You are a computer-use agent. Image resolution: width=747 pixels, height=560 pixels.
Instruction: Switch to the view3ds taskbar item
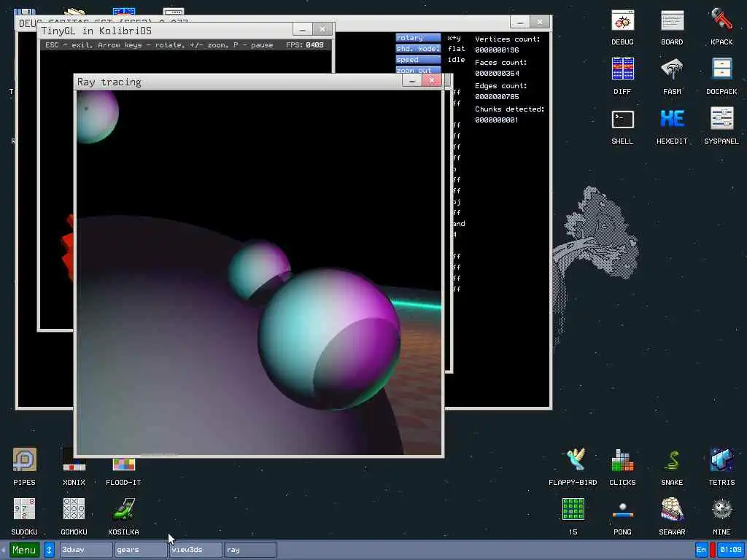[x=196, y=550]
